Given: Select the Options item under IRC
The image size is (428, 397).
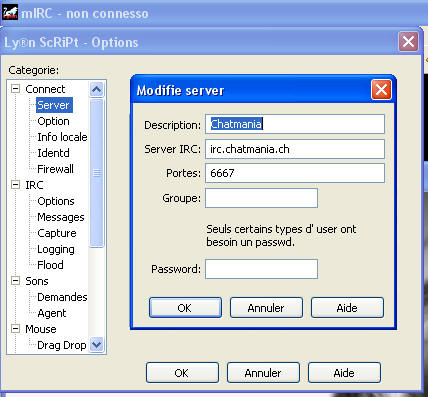Looking at the screenshot, I should pos(56,201).
